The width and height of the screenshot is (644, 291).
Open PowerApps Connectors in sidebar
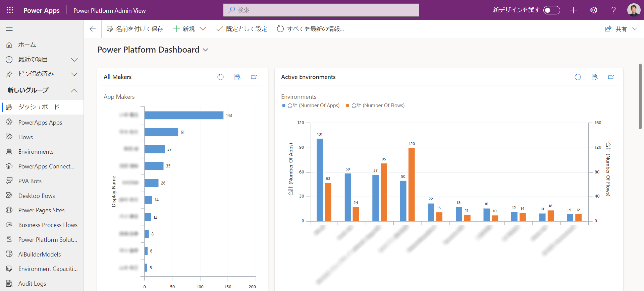[x=42, y=166]
